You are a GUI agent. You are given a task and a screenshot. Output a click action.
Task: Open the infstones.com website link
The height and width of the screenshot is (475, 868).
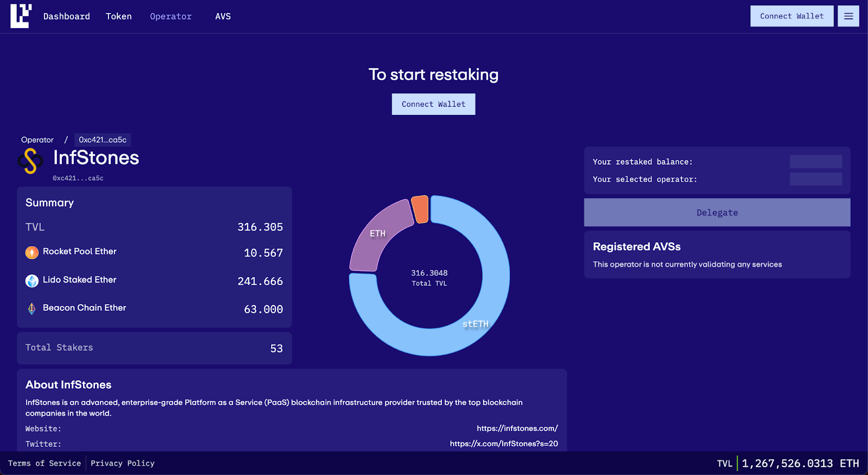click(517, 428)
